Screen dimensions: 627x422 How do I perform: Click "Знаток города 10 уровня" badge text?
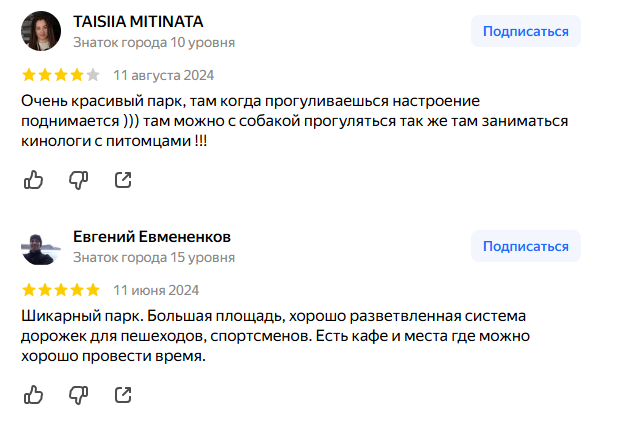click(x=154, y=42)
